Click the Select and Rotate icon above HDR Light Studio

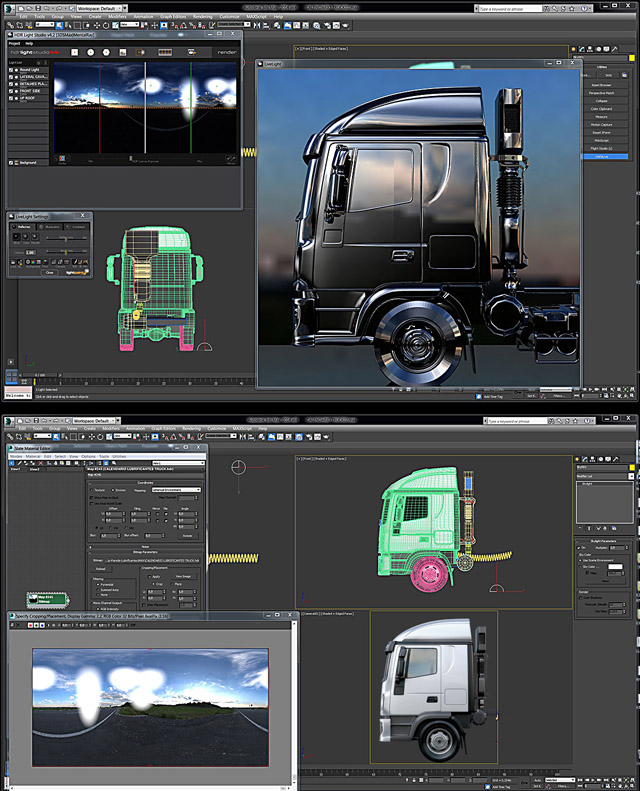106,25
